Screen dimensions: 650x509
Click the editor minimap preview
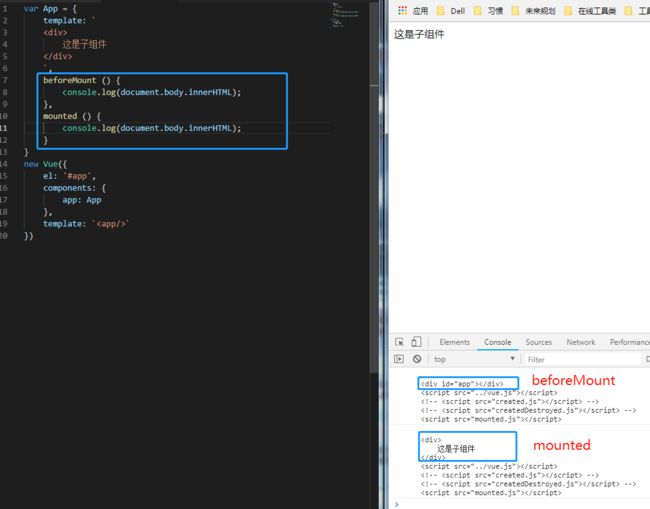(x=345, y=15)
